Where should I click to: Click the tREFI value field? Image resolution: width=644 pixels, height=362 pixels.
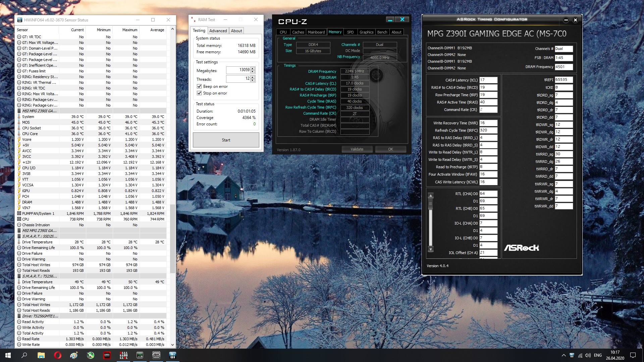(563, 80)
